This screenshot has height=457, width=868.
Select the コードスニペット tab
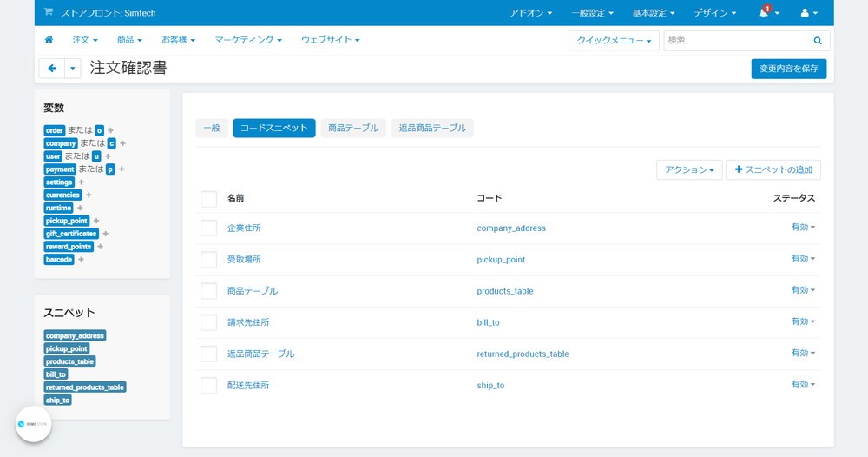tap(274, 128)
